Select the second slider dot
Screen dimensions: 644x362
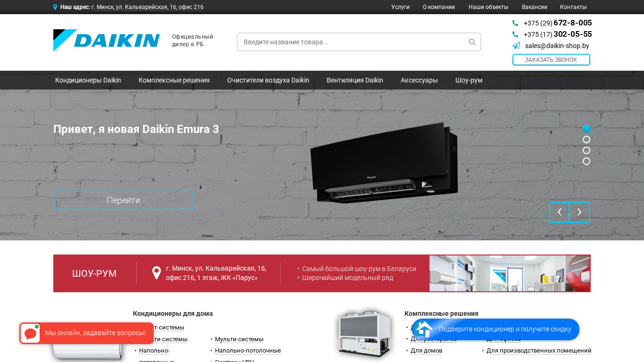(x=586, y=140)
